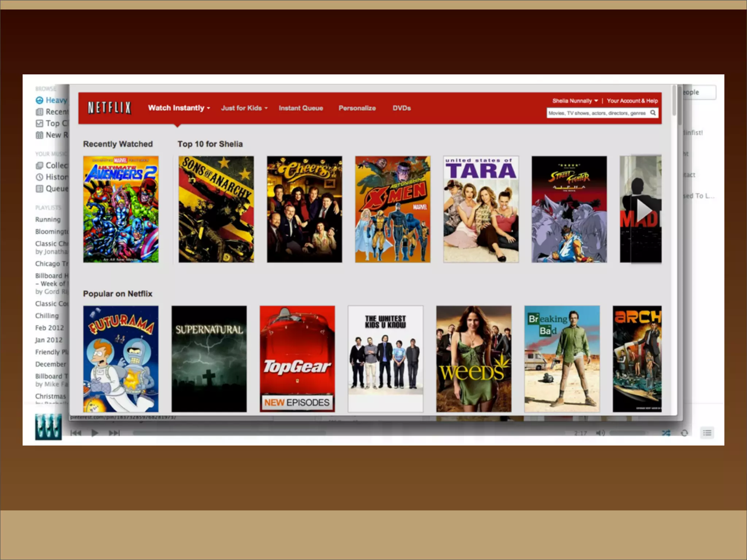Expand the Watch Instantly dropdown
747x560 pixels.
[179, 108]
